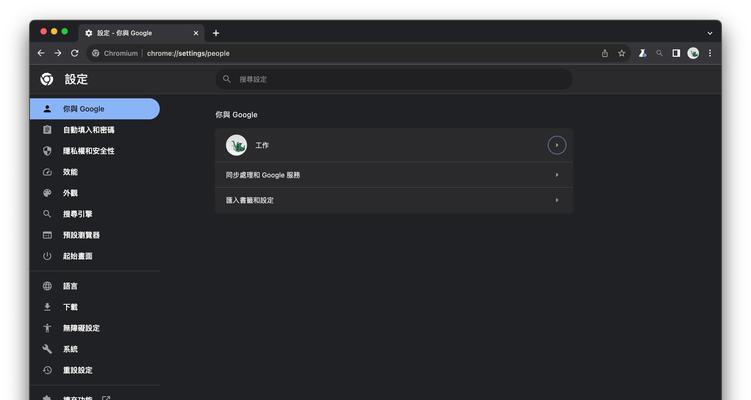The height and width of the screenshot is (400, 751).
Task: Select the 設定 - 你與 Google tab
Action: point(141,33)
